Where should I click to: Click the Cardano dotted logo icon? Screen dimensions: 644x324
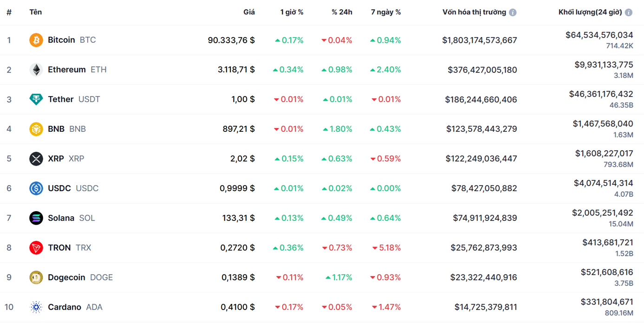pos(36,307)
